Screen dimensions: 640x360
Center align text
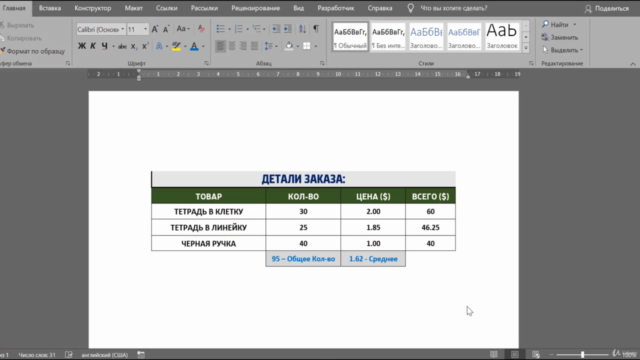(232, 46)
